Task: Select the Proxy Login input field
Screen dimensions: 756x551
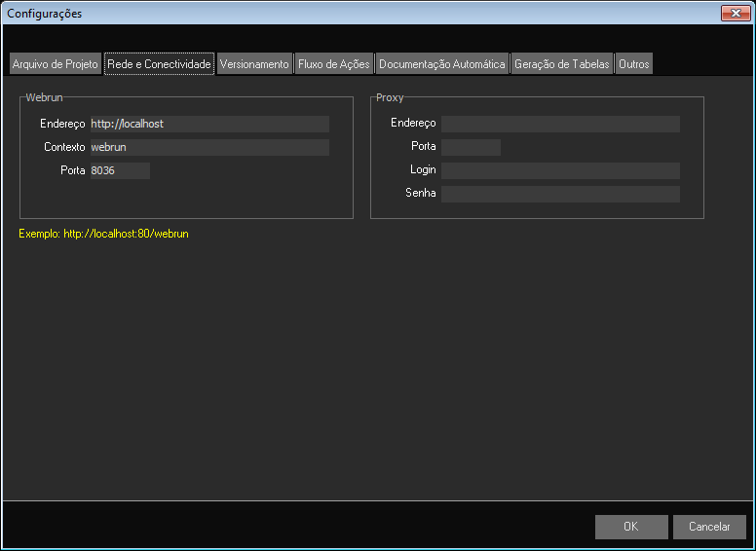Action: pyautogui.click(x=560, y=170)
